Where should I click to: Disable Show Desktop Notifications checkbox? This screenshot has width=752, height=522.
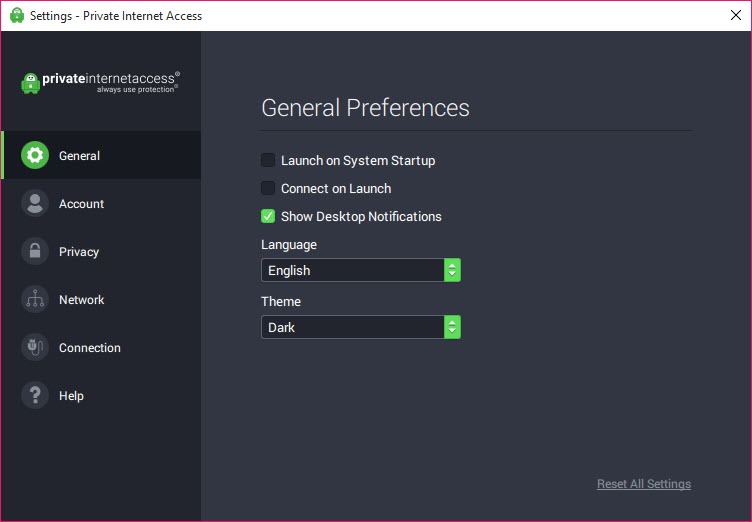(268, 216)
